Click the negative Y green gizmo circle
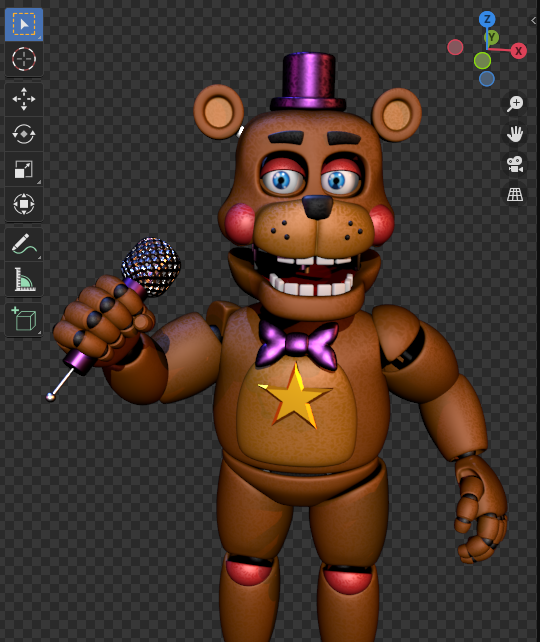540x642 pixels. click(x=482, y=61)
